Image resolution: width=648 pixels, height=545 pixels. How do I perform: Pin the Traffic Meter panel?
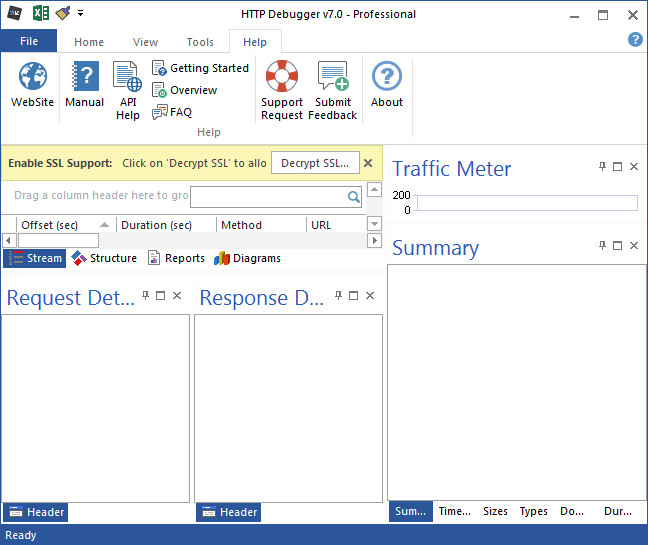[601, 167]
